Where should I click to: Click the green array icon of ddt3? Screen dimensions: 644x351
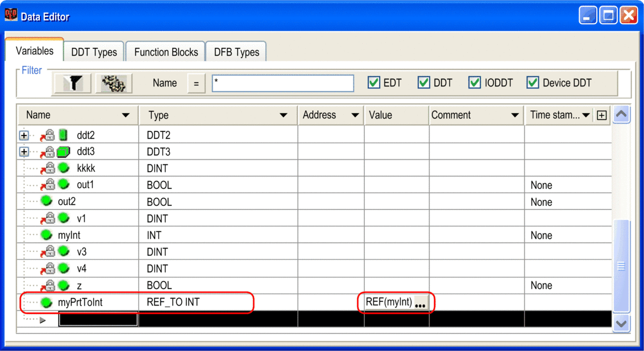(64, 152)
